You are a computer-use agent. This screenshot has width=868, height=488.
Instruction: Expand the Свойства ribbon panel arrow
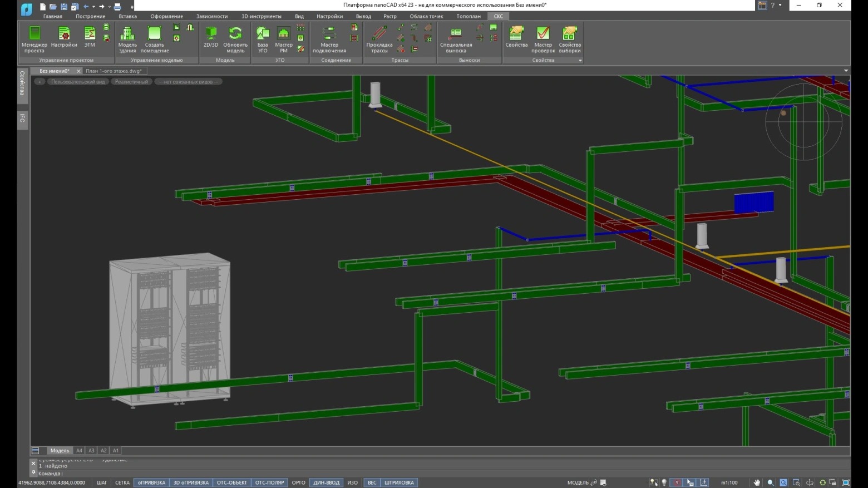580,61
